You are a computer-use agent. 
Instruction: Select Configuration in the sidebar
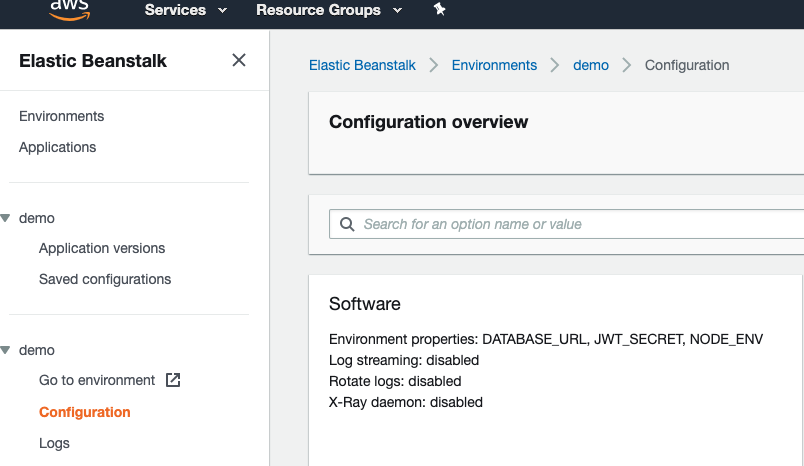[x=85, y=412]
